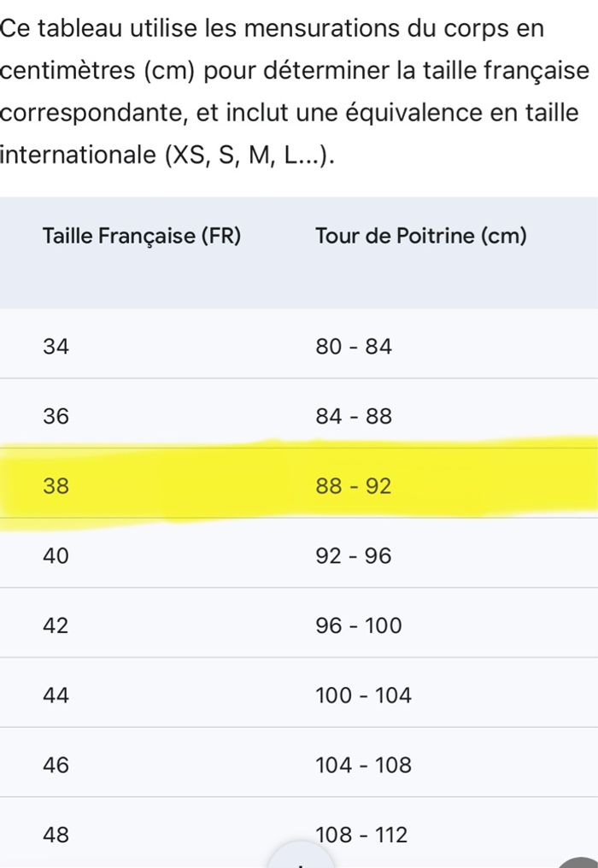
Task: Select the highlighted "88 - 92" chest range
Action: (x=354, y=486)
